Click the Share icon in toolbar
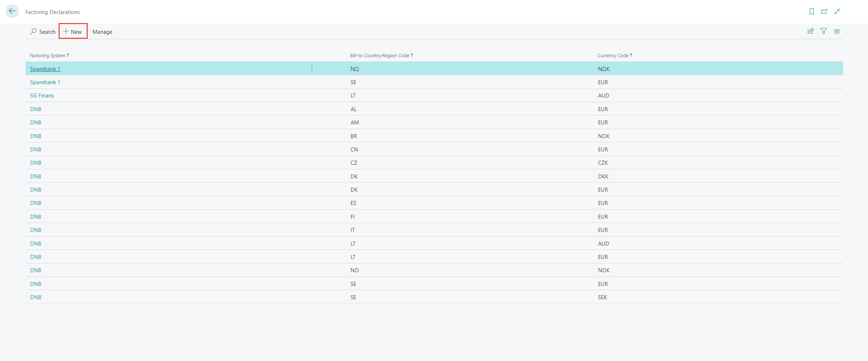Viewport: 868px width, 361px height. tap(810, 31)
